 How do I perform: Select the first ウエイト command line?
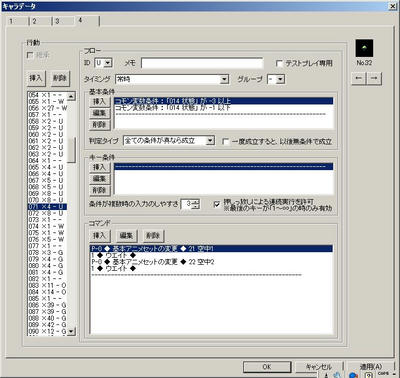(x=211, y=255)
